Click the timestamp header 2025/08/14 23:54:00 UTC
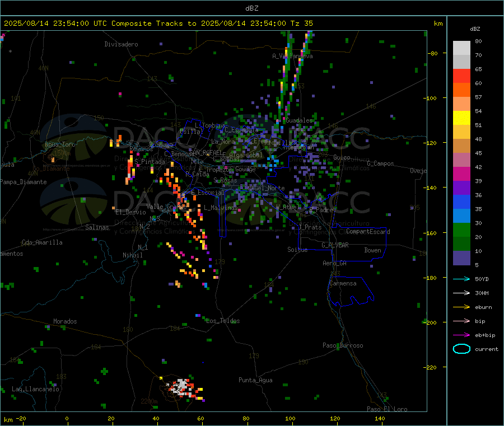Image resolution: width=504 pixels, height=426 pixels. click(x=55, y=24)
